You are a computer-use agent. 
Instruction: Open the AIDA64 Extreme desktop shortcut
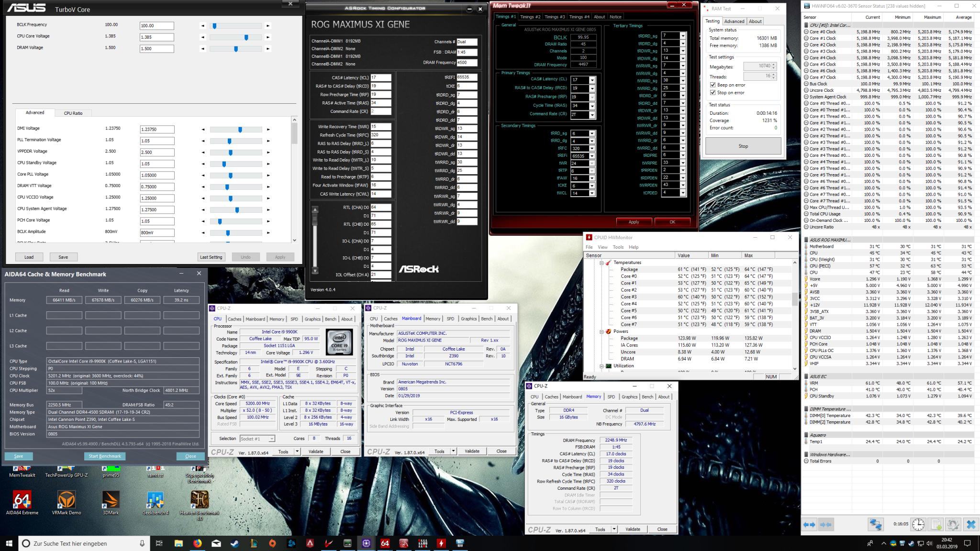click(22, 502)
